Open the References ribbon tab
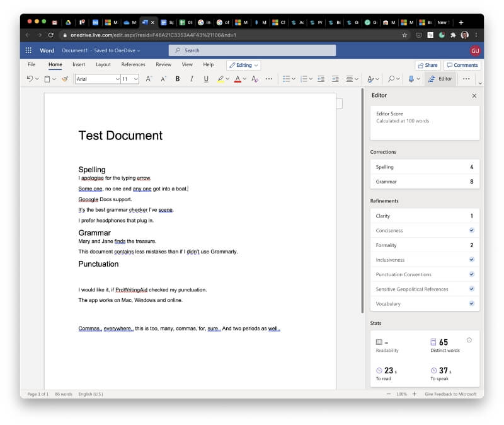504x425 pixels. coord(133,64)
